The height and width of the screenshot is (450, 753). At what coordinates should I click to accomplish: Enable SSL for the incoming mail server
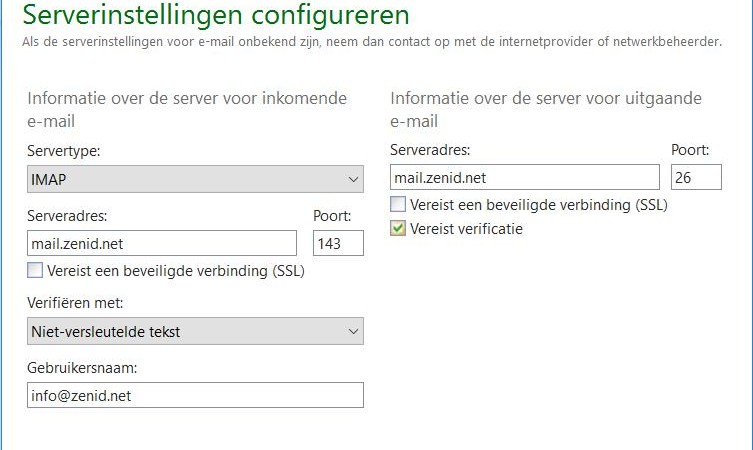(35, 270)
